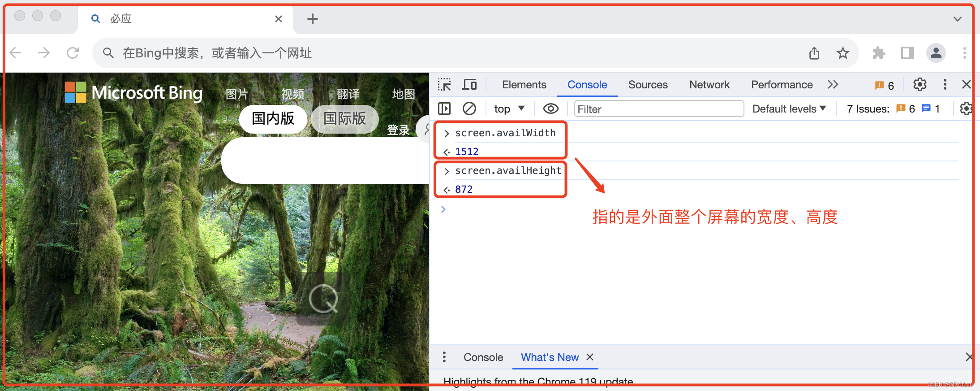This screenshot has width=980, height=391.
Task: Open the top JavaScript context dropdown
Action: tap(509, 109)
